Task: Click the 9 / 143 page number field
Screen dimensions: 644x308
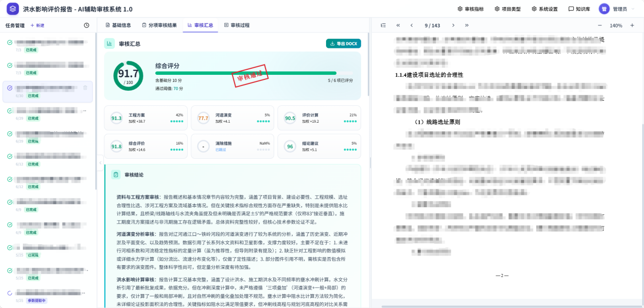Action: [x=432, y=25]
